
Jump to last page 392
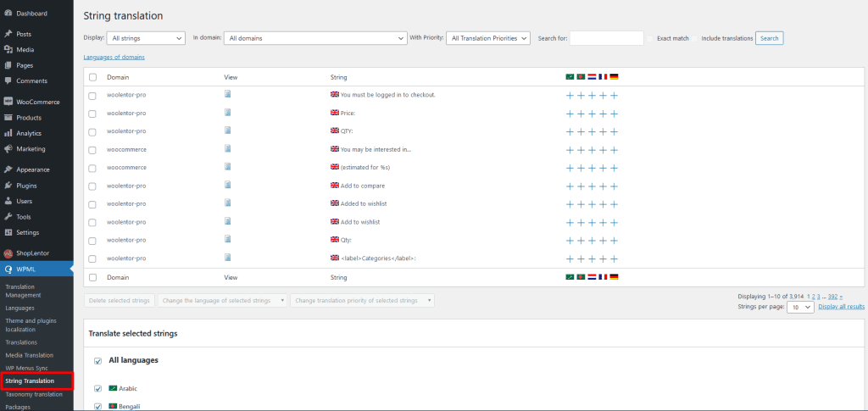coord(832,297)
